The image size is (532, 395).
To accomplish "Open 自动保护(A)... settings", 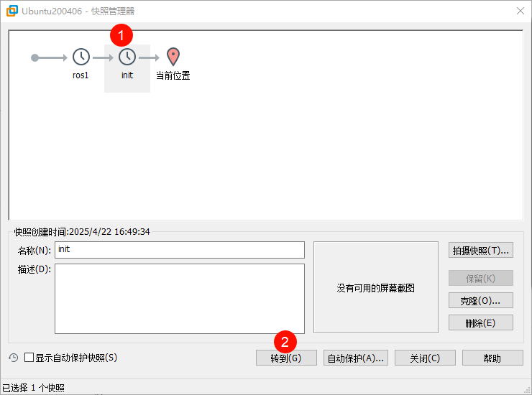I will [356, 358].
